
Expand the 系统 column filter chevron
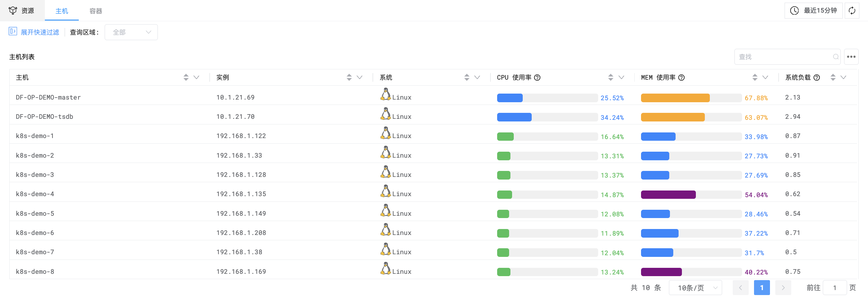[477, 77]
